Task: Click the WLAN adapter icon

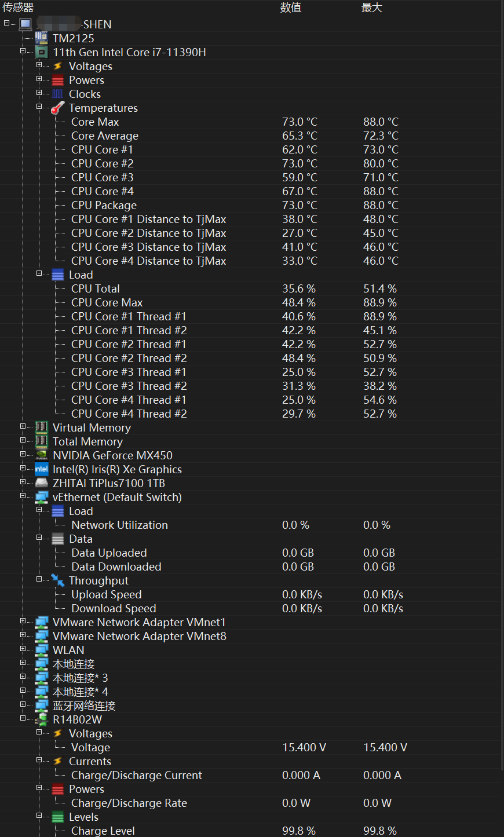Action: [x=41, y=650]
